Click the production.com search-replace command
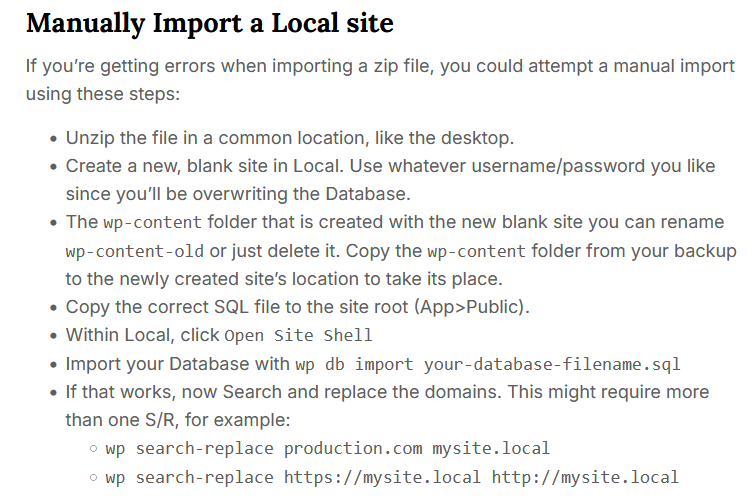748x499 pixels. 327,449
